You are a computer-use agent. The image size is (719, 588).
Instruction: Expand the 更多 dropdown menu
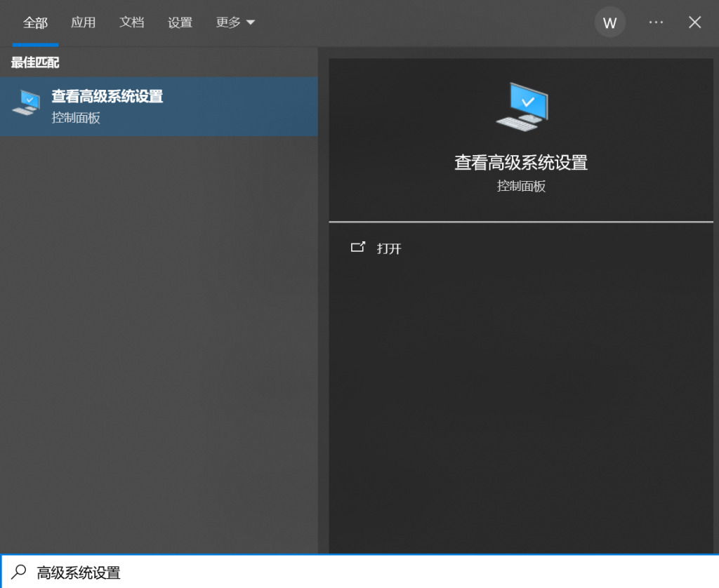(235, 22)
